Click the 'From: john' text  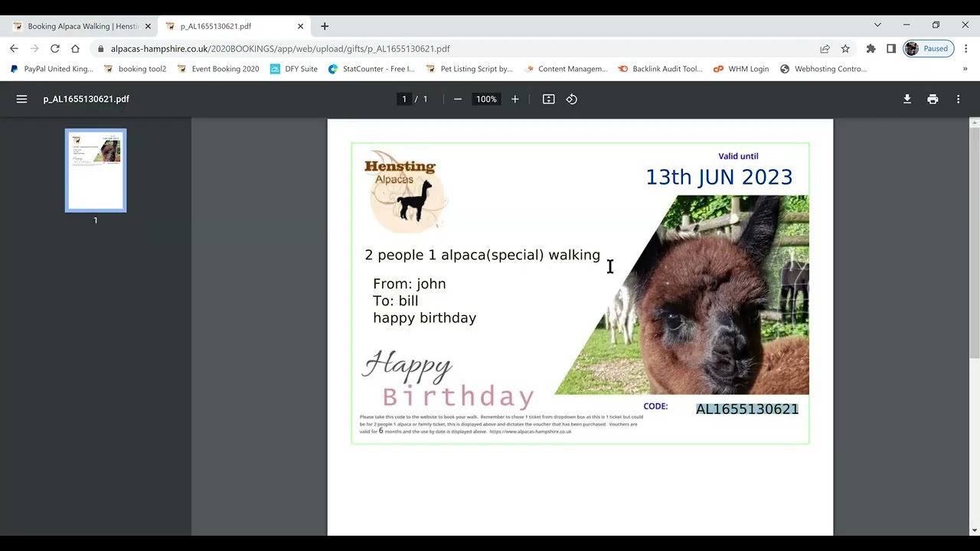tap(410, 284)
